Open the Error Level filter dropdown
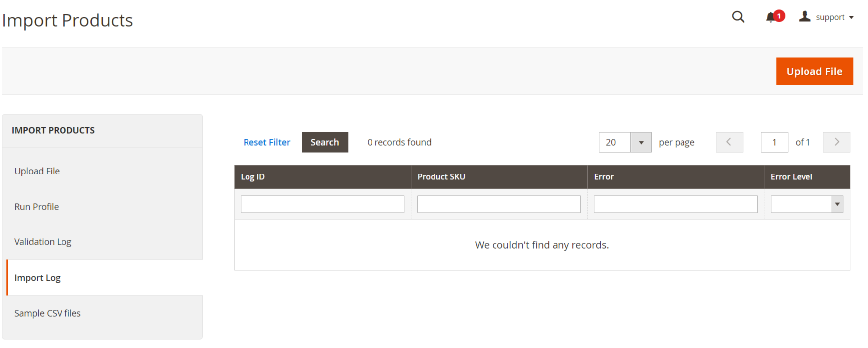Image resolution: width=868 pixels, height=348 pixels. 807,204
